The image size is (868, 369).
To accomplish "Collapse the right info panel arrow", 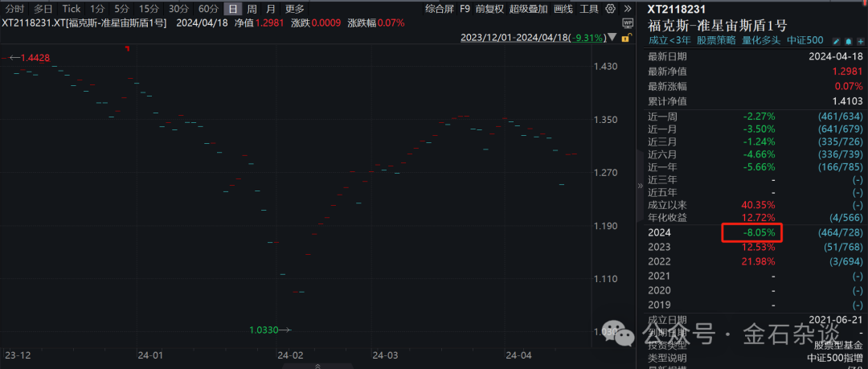I will [640, 185].
